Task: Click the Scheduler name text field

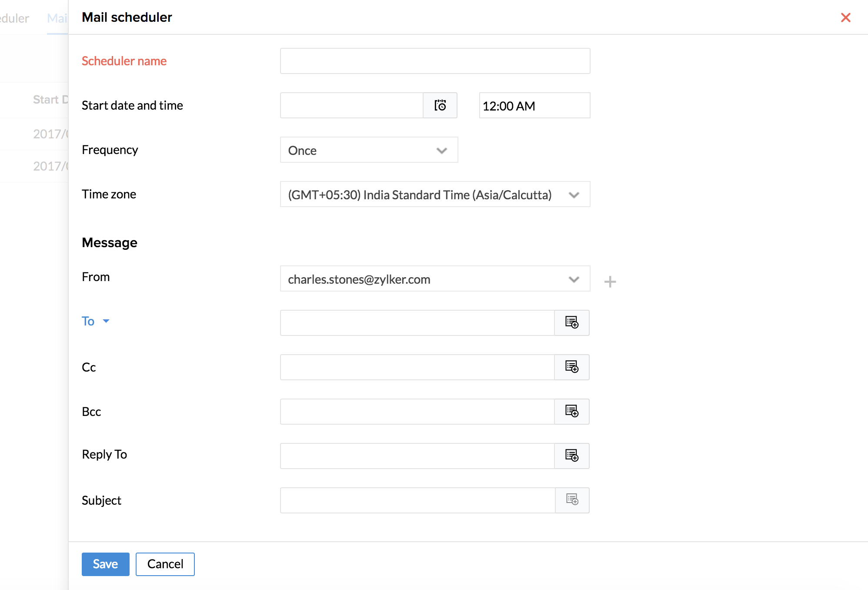Action: click(435, 61)
